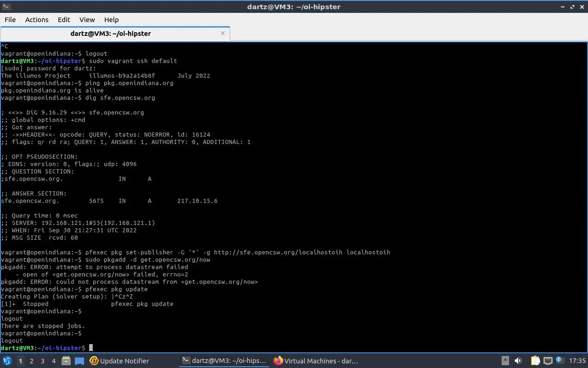Click the 'There are stopped jobs.' message
This screenshot has height=368, width=588.
coord(43,326)
